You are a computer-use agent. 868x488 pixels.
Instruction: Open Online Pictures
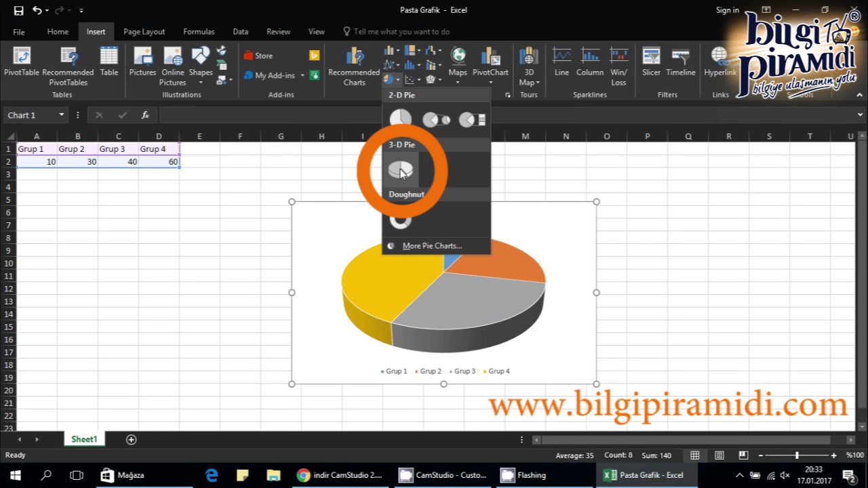point(173,65)
